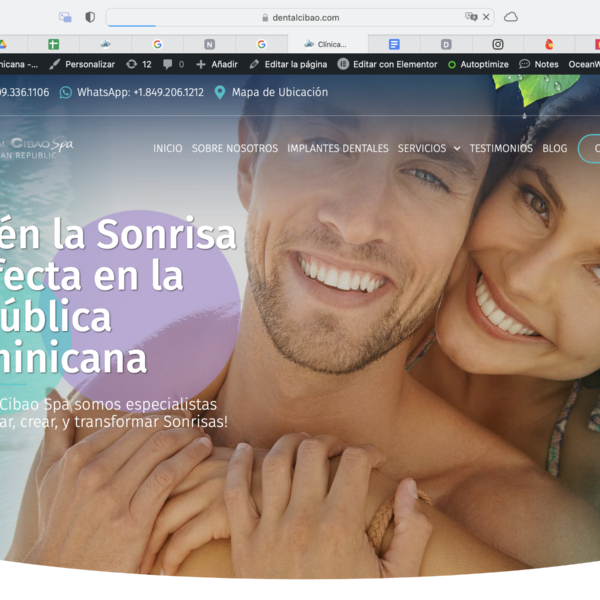The height and width of the screenshot is (600, 600).
Task: Click the location pin icon
Action: 220,92
